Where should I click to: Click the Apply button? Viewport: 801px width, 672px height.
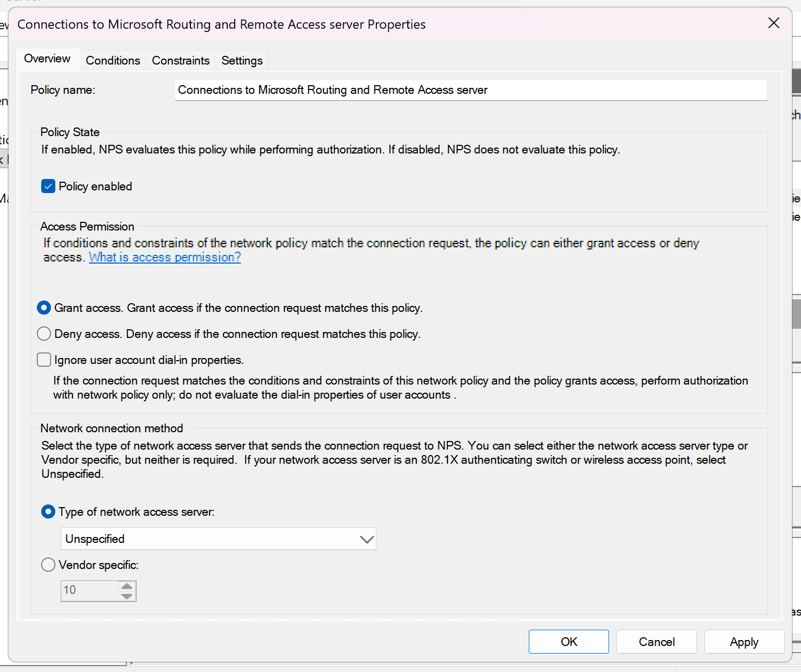pos(744,642)
